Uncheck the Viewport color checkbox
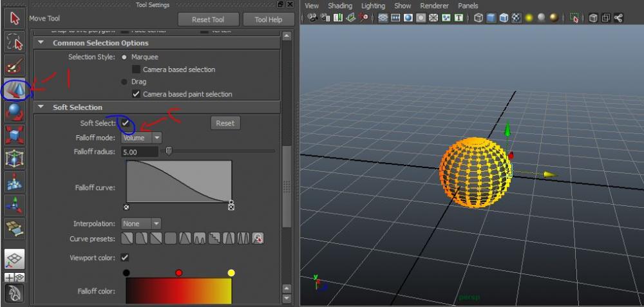 tap(125, 258)
